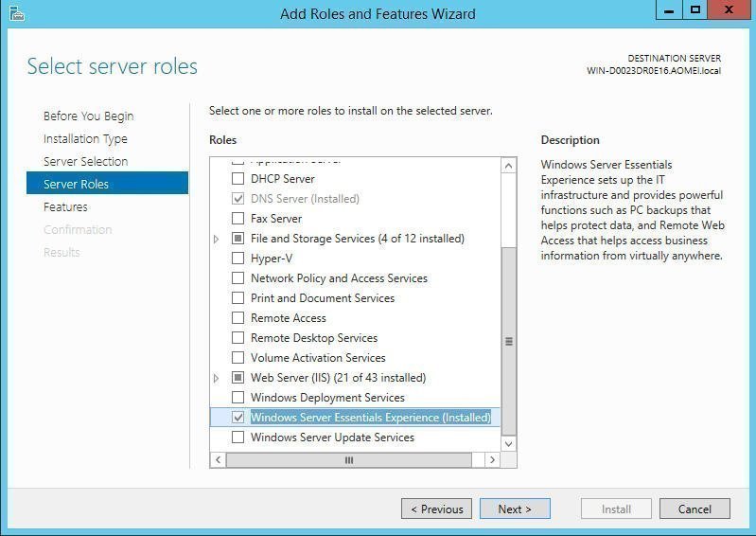
Task: Click the vertical scrollbar thumb
Action: (509, 341)
